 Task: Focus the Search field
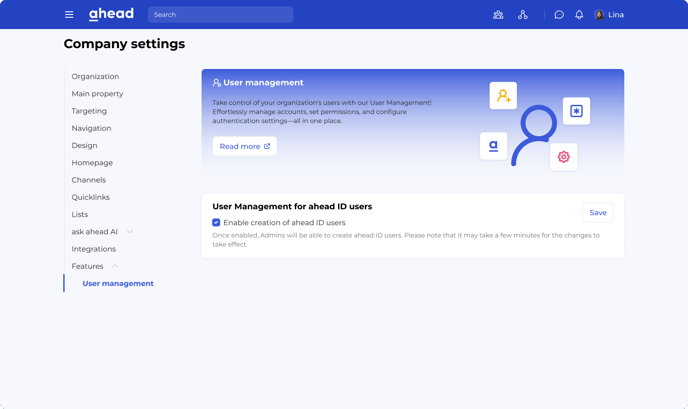pyautogui.click(x=220, y=14)
